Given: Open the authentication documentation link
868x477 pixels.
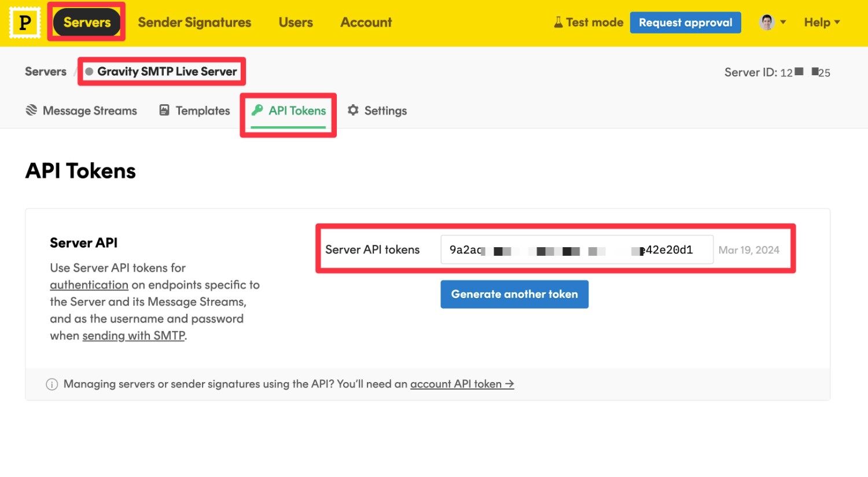Looking at the screenshot, I should pos(89,285).
